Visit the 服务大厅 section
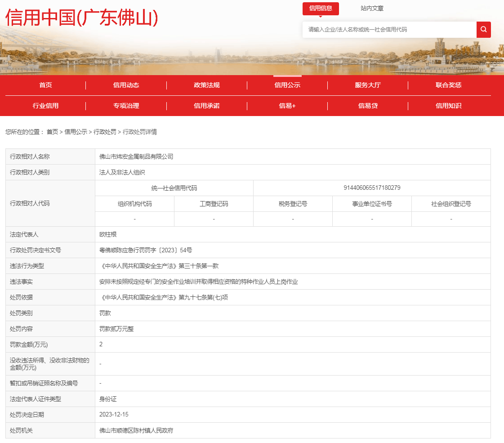 coord(368,85)
